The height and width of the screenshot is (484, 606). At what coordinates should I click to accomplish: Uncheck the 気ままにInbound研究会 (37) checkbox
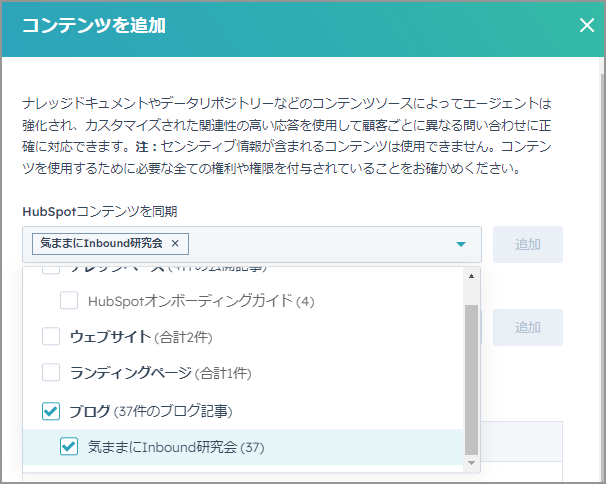tap(69, 447)
